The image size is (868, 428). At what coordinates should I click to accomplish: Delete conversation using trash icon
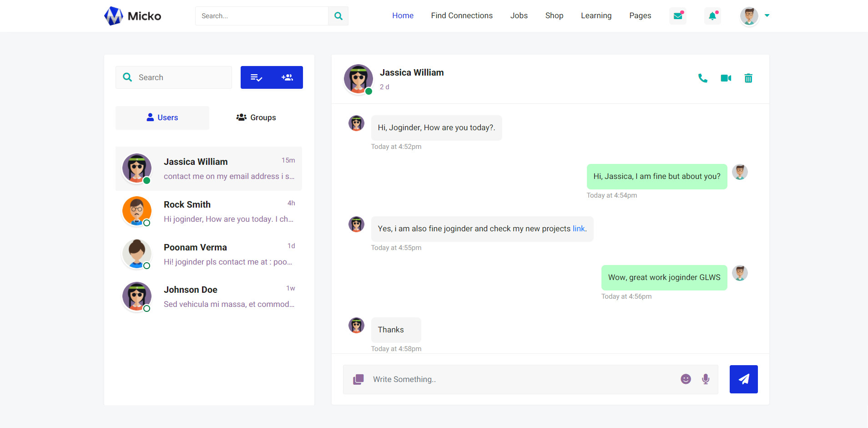click(748, 78)
